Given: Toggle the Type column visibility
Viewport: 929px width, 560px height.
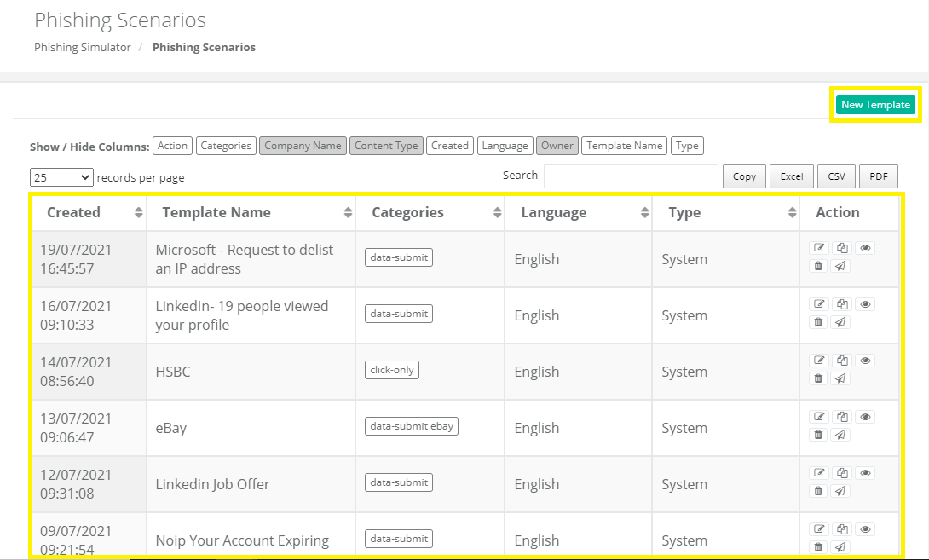Looking at the screenshot, I should 687,146.
